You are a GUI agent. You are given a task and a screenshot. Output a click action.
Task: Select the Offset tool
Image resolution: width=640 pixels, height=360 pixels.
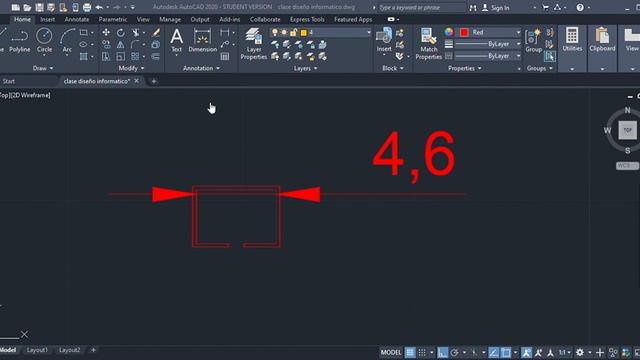(156, 56)
